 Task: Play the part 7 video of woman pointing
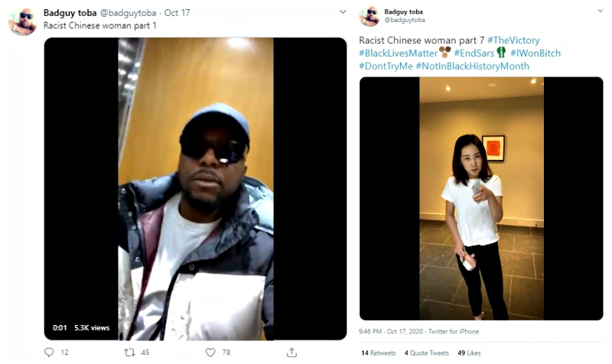click(x=481, y=199)
